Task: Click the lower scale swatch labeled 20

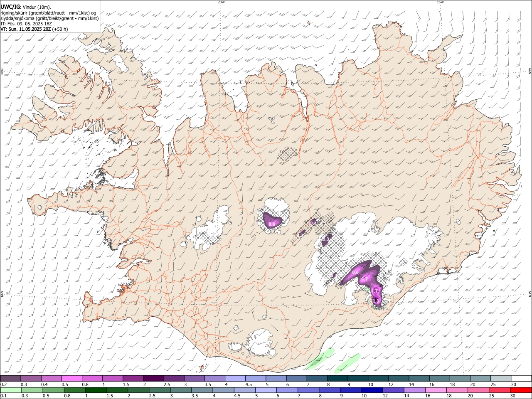Action: click(x=479, y=390)
